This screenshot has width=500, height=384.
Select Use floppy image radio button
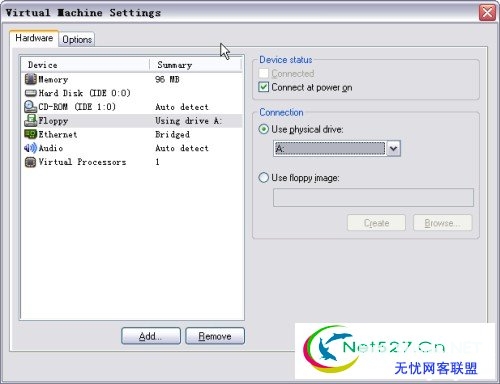point(263,178)
